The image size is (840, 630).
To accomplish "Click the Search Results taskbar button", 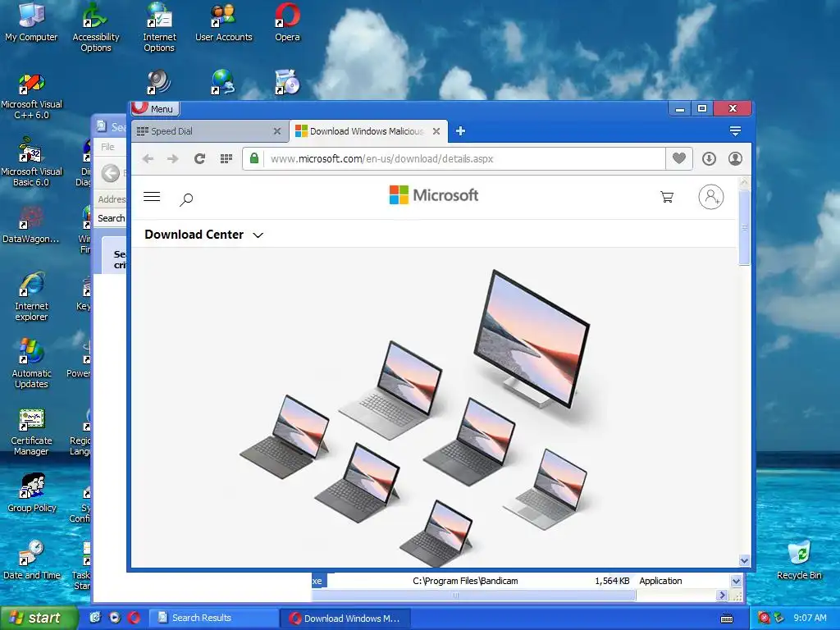I will point(213,619).
